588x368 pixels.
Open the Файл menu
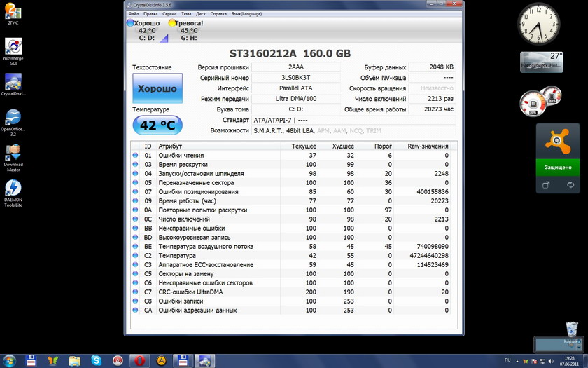tap(134, 14)
